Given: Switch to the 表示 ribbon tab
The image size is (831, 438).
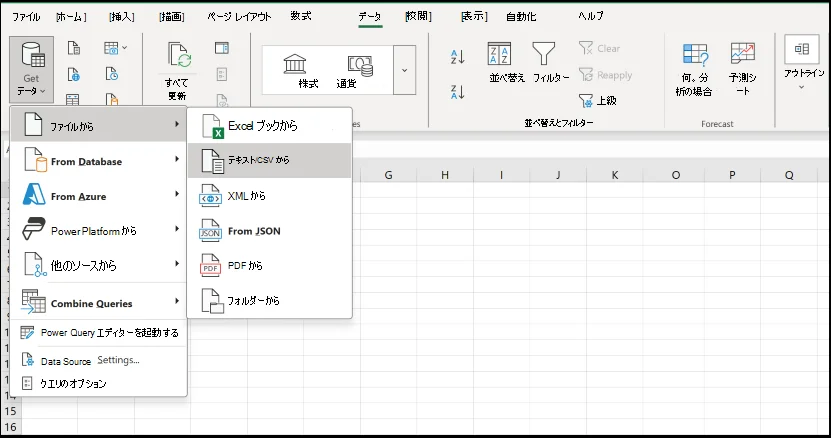Looking at the screenshot, I should [474, 17].
